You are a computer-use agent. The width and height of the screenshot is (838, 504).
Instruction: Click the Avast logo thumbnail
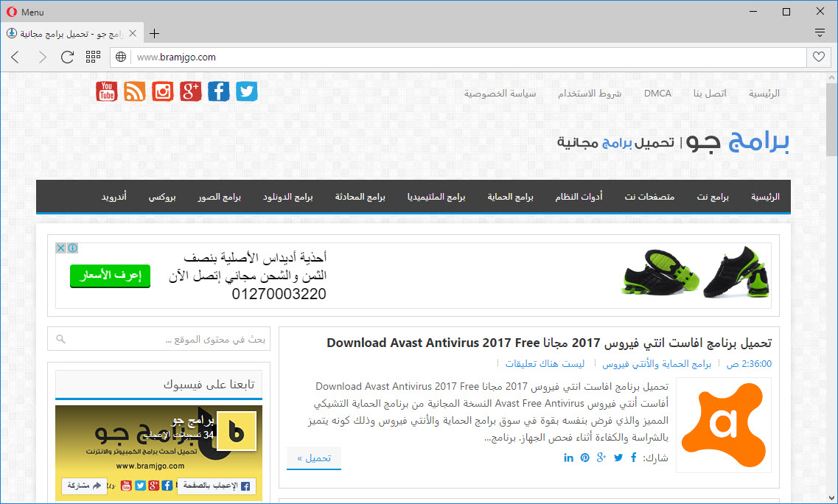tap(723, 425)
